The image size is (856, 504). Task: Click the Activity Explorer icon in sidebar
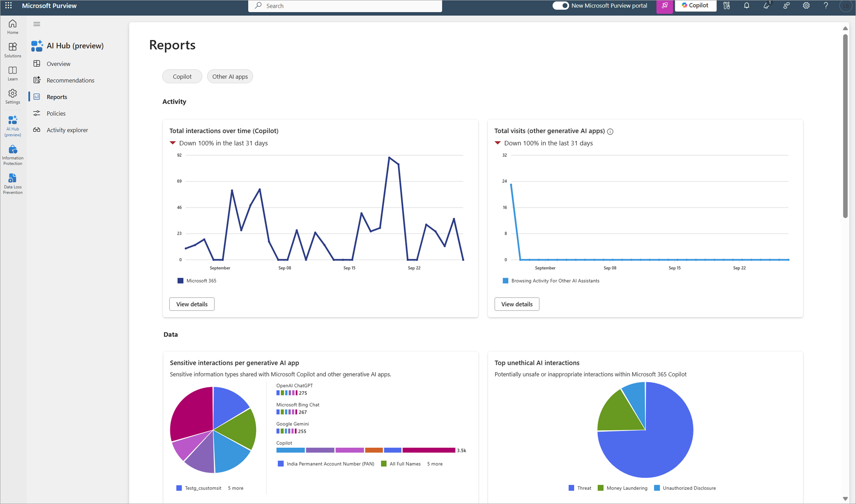(x=37, y=130)
